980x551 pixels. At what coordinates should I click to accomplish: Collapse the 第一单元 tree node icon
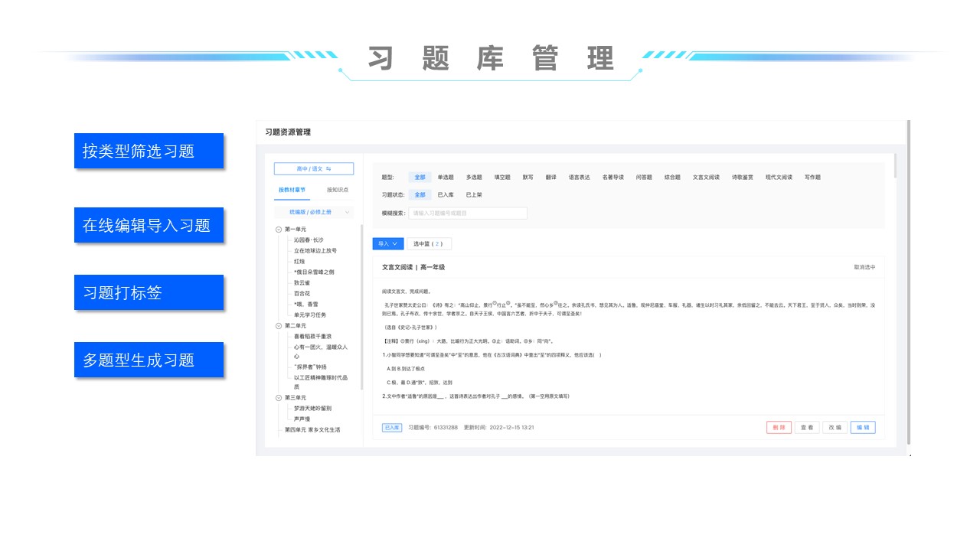(279, 230)
